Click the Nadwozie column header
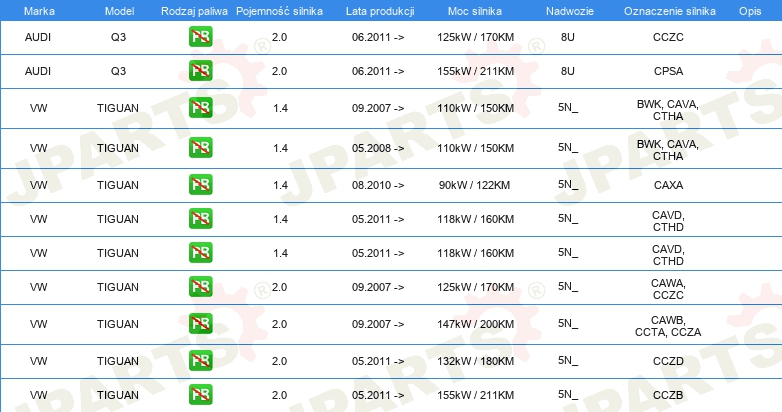 [x=570, y=11]
